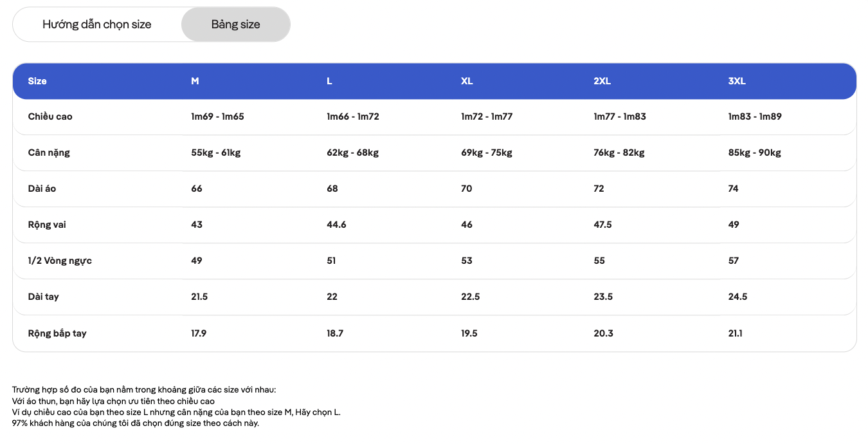868x444 pixels.
Task: Select the Dài tay row label
Action: click(43, 297)
